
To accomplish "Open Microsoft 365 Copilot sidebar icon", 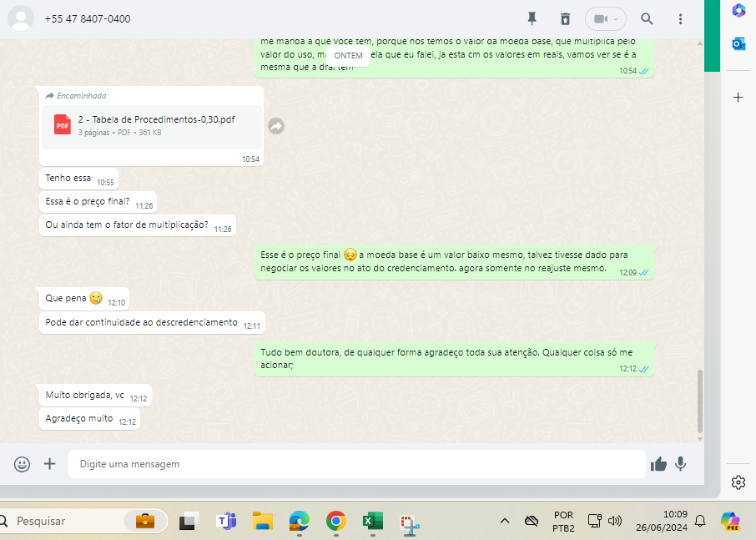I will click(x=738, y=11).
